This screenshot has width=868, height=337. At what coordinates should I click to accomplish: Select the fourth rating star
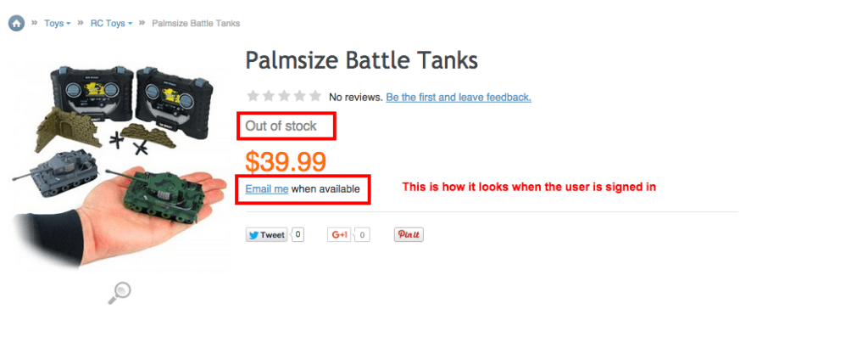(x=299, y=97)
